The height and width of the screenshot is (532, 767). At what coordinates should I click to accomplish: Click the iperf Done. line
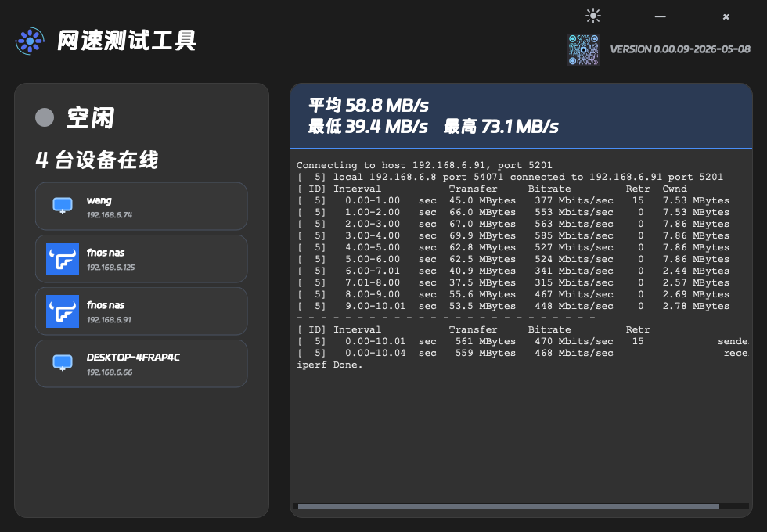click(x=329, y=365)
